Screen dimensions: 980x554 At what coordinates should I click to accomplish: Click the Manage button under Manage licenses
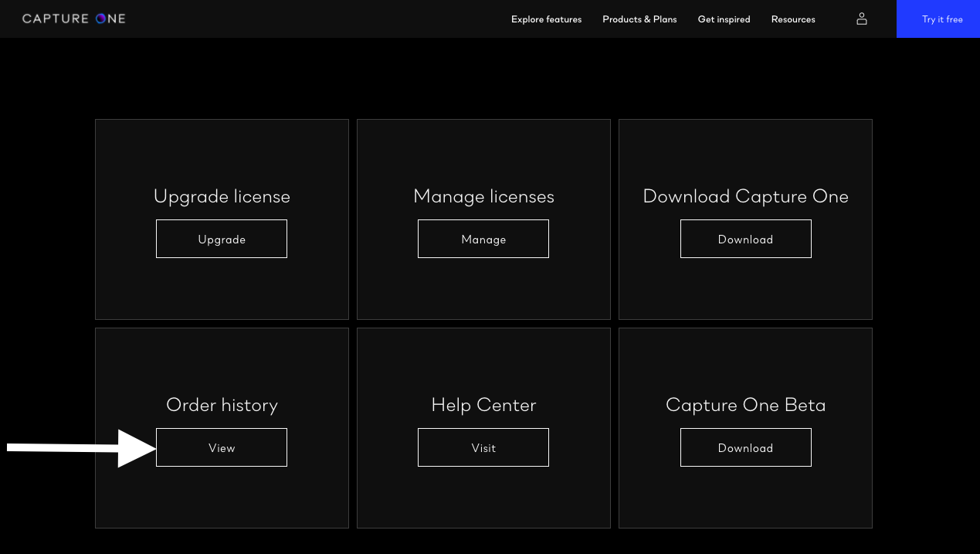[x=483, y=239]
